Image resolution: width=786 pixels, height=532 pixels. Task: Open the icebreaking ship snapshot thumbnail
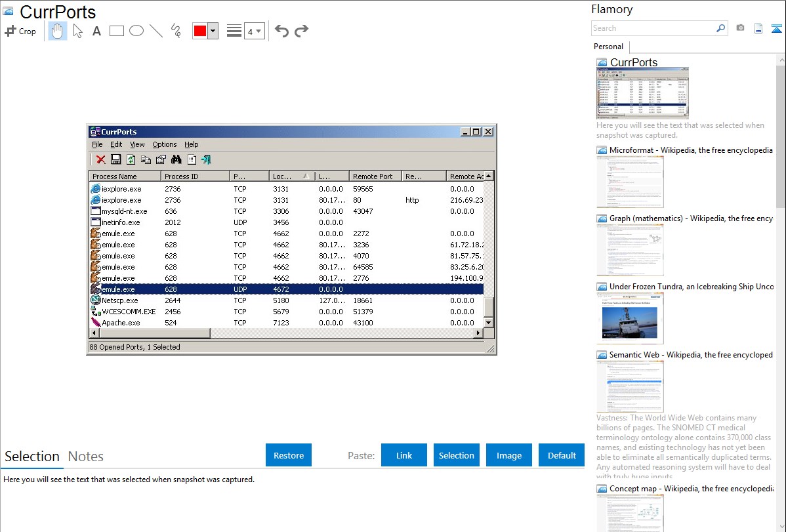tap(630, 318)
